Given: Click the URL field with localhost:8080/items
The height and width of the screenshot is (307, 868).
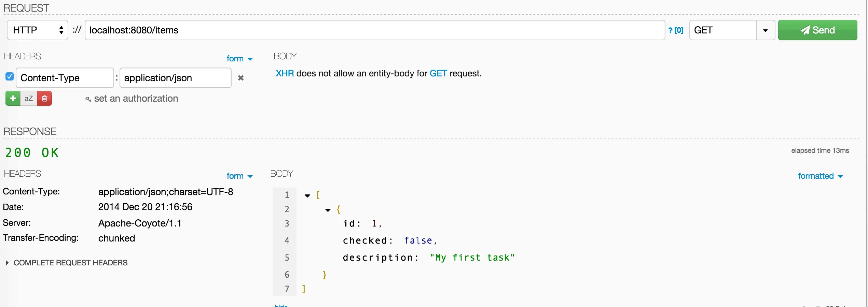Looking at the screenshot, I should click(x=375, y=30).
